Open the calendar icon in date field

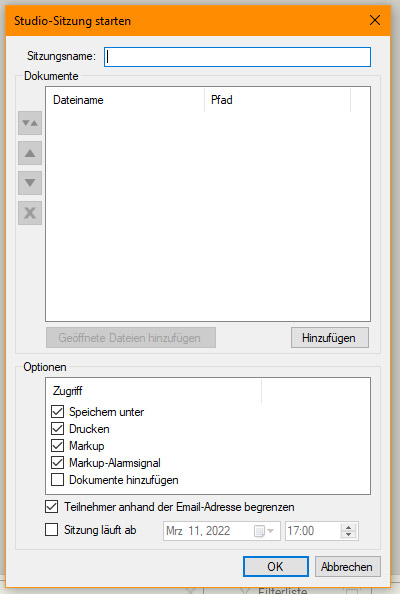point(259,531)
